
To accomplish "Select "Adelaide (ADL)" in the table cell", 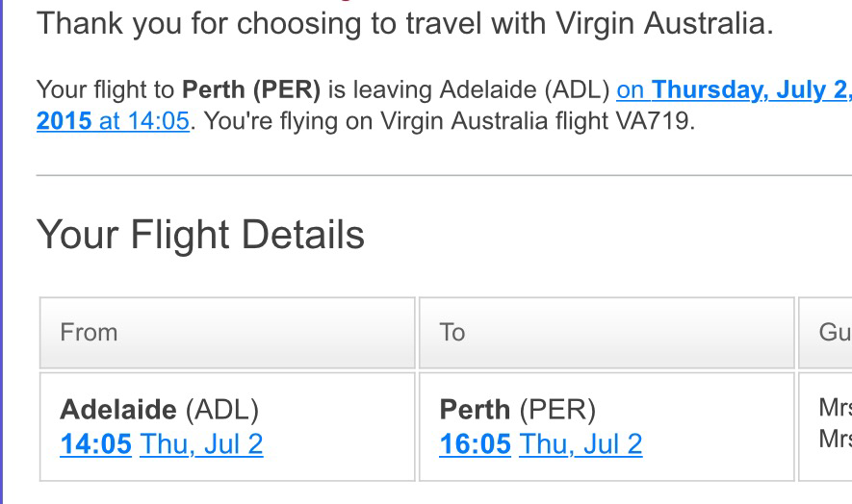I will (159, 410).
